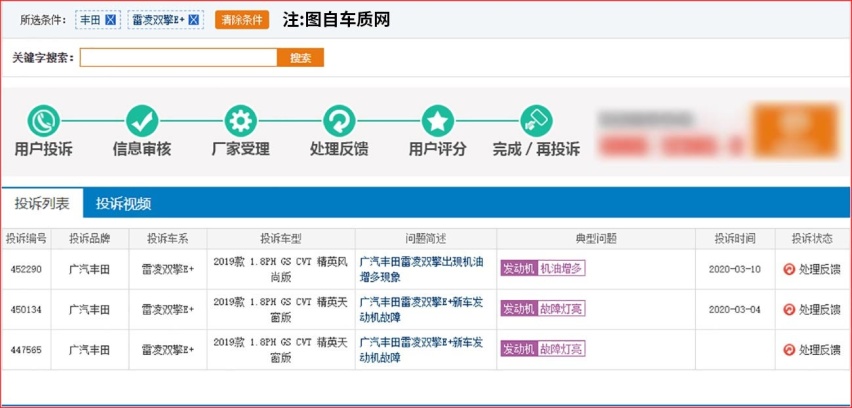Click 精英天窗版 model in row 450134

[x=281, y=310]
